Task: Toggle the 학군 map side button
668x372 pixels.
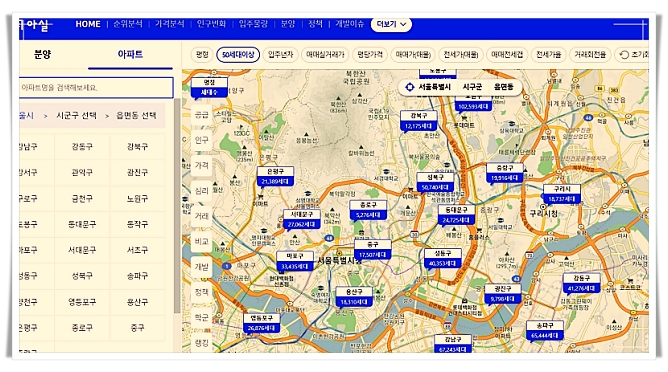Action: pos(202,317)
